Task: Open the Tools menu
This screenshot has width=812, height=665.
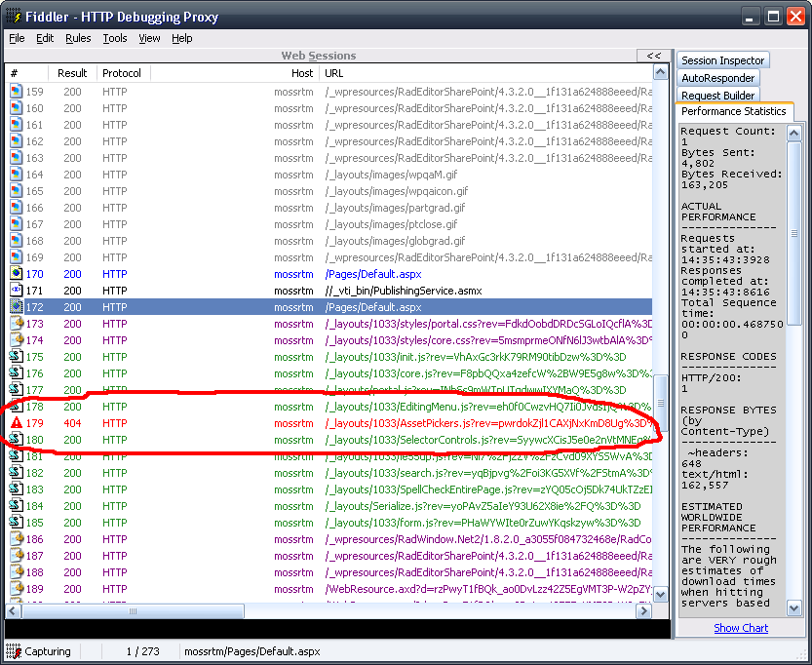Action: (x=115, y=38)
